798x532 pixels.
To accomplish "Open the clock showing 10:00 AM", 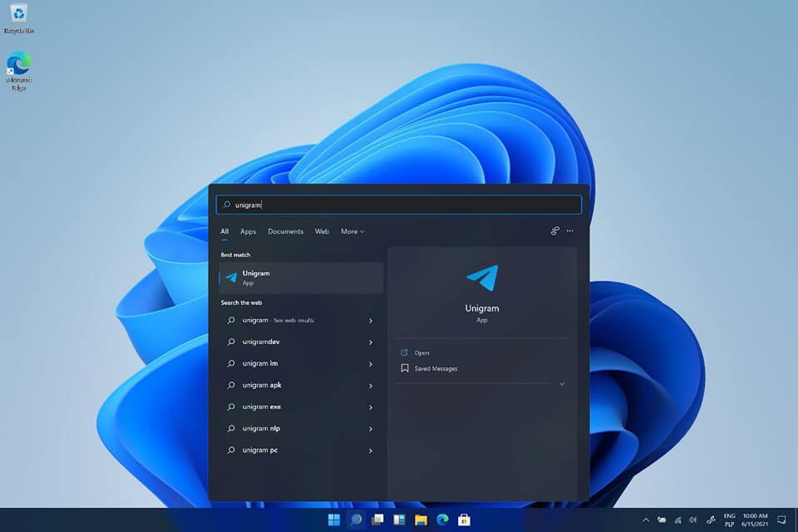I will click(755, 520).
